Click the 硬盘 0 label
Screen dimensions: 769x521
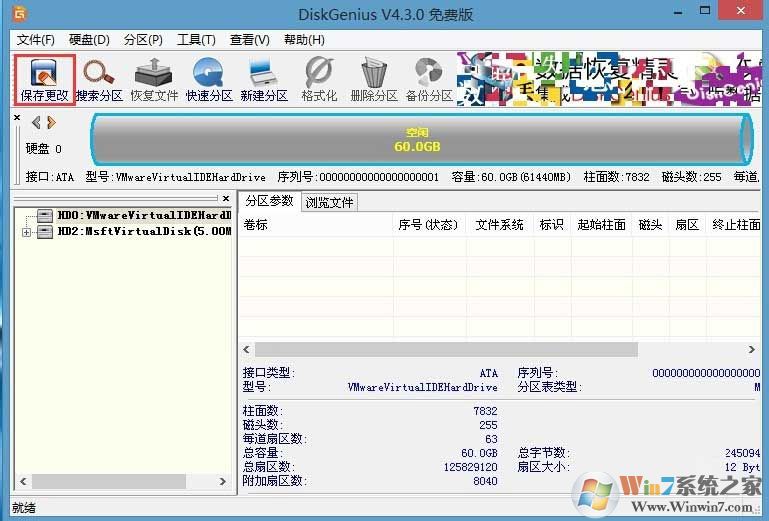(x=44, y=149)
